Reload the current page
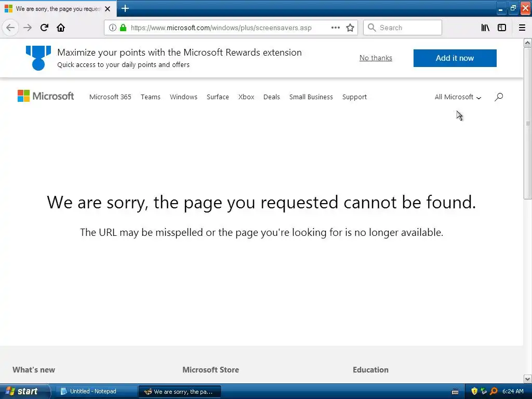 [x=44, y=28]
